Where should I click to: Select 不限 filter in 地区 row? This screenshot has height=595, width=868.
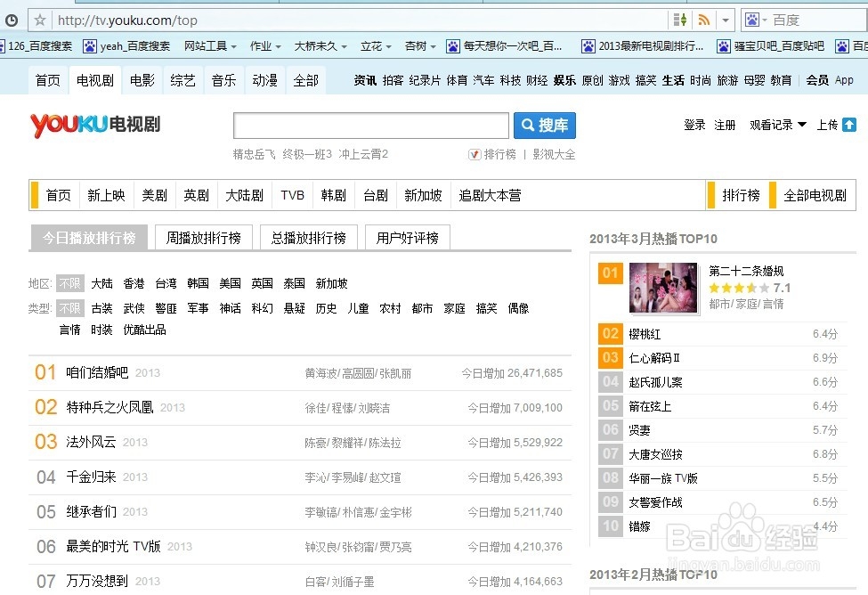click(70, 283)
